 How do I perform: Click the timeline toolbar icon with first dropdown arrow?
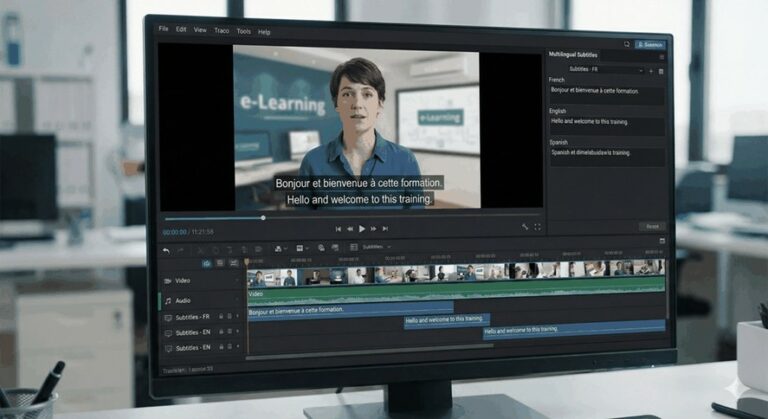pyautogui.click(x=278, y=249)
